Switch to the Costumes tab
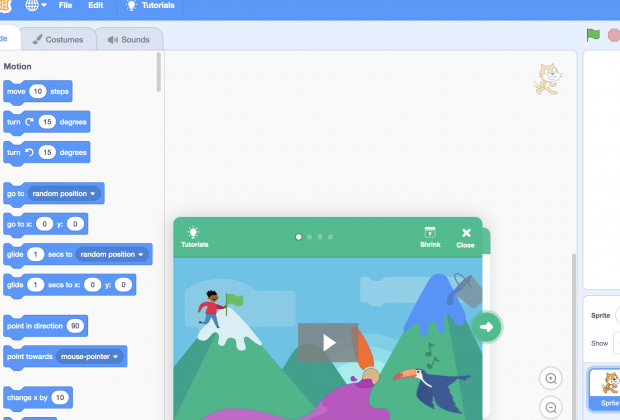 pyautogui.click(x=58, y=40)
